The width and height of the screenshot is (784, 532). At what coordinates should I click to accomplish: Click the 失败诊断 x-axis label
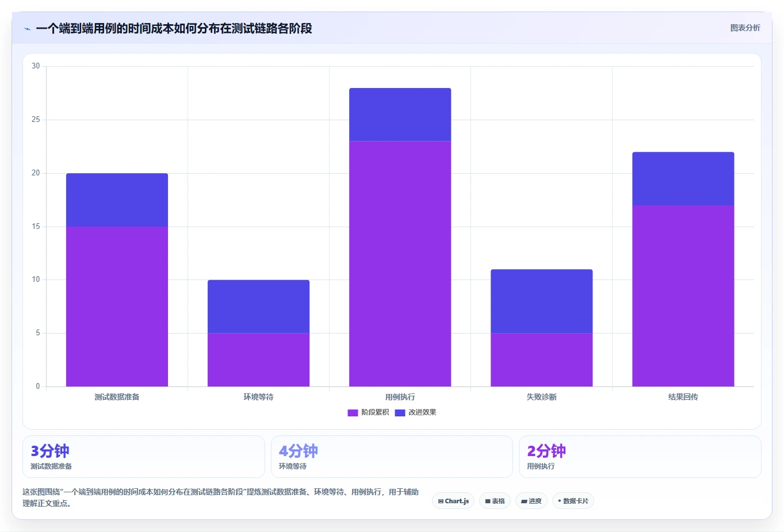[x=541, y=397]
